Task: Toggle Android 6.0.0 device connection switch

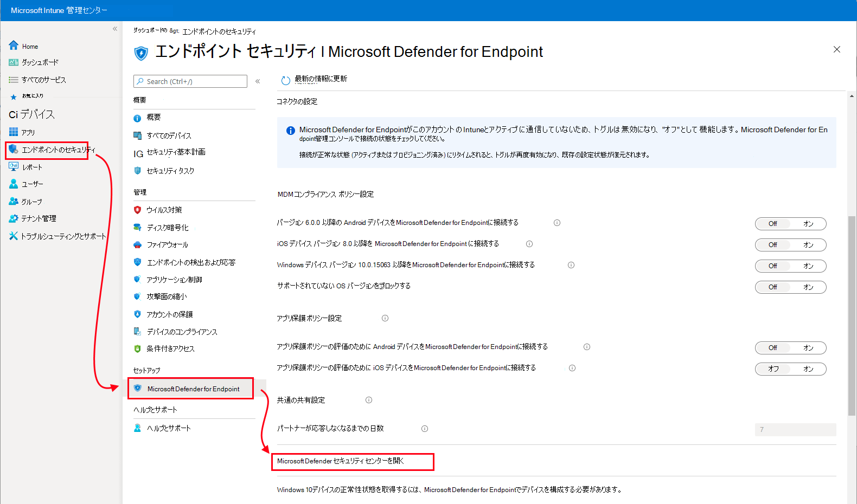Action: click(790, 223)
